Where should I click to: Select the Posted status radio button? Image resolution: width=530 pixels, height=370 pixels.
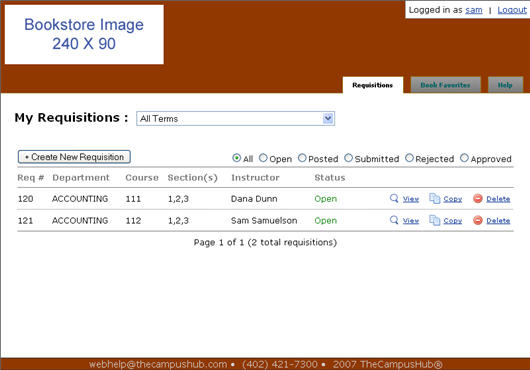302,158
